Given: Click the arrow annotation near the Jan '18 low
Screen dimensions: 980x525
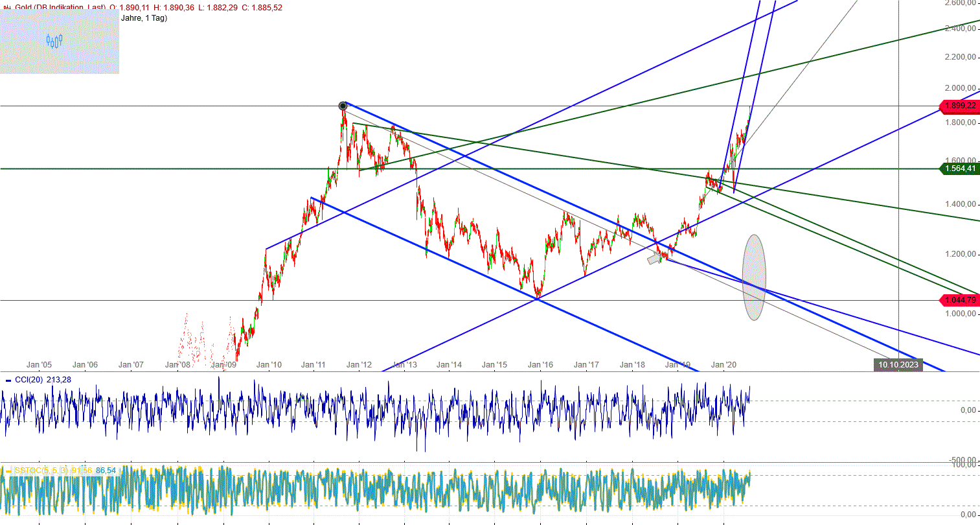Looking at the screenshot, I should point(654,258).
